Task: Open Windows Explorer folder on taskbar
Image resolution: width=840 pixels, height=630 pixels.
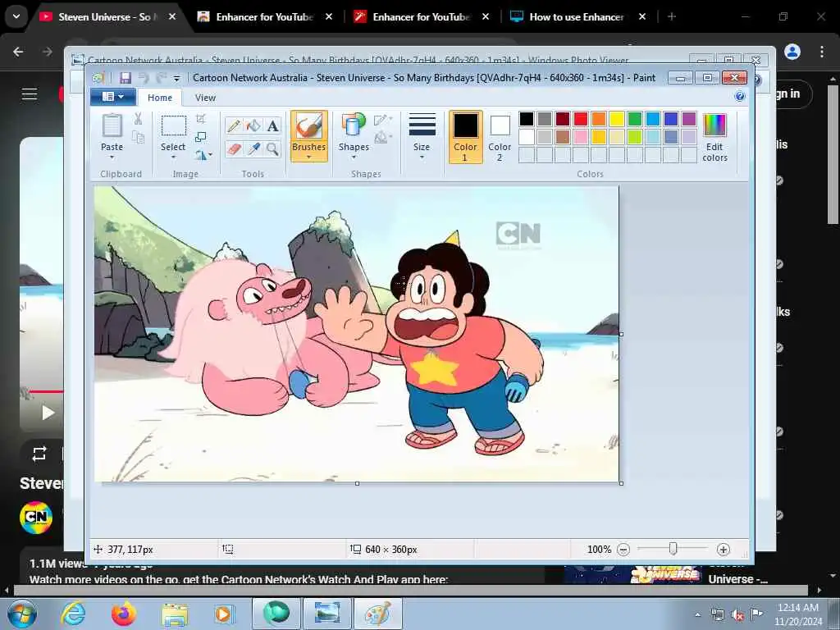Action: [175, 614]
